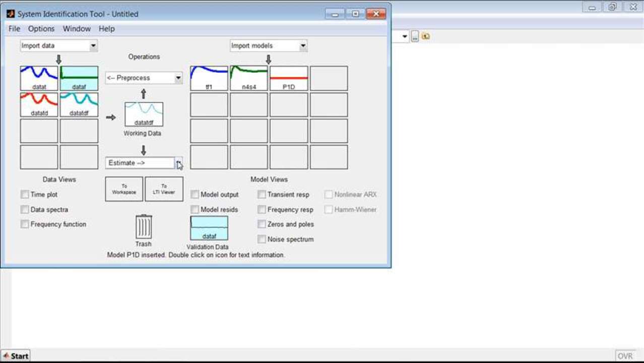Screen dimensions: 644x363
Task: Select the datat data set icon
Action: [x=39, y=78]
